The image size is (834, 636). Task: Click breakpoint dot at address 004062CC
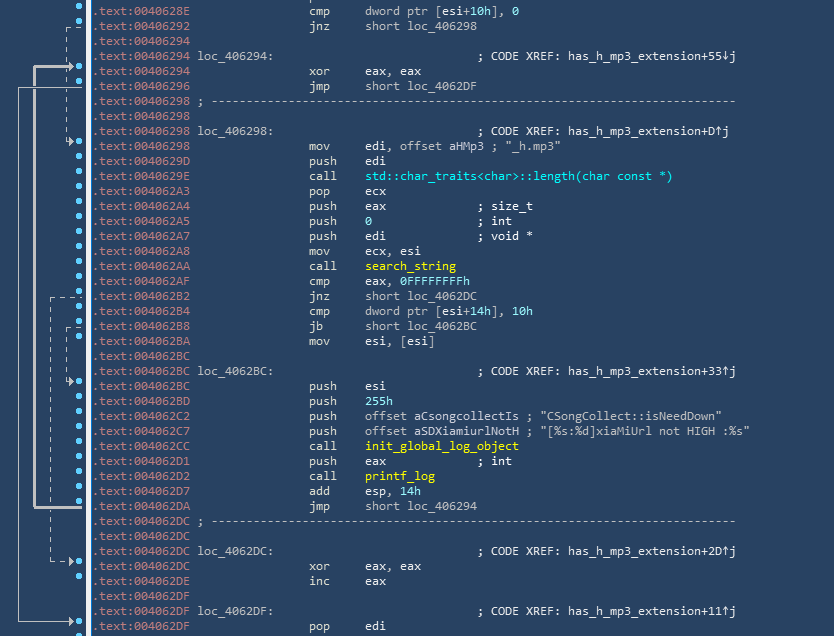pyautogui.click(x=79, y=447)
